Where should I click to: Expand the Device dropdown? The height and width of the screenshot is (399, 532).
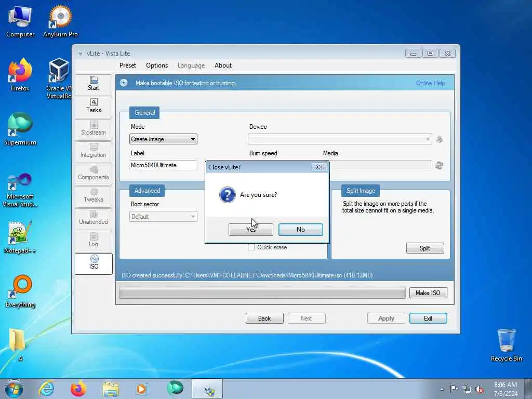(340, 139)
